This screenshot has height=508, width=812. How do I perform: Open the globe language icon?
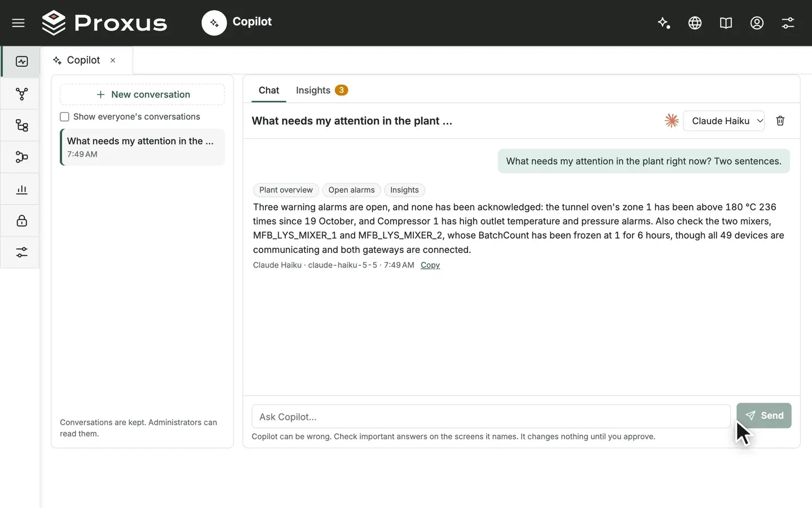click(x=695, y=23)
